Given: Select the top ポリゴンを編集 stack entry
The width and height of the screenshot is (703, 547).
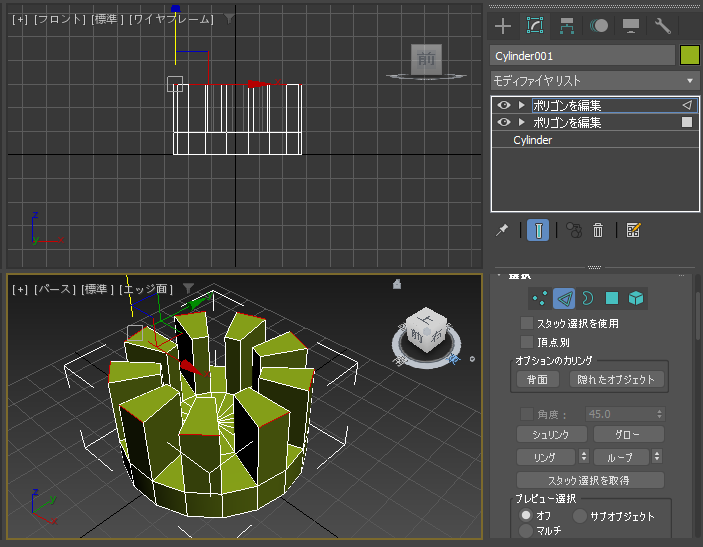Looking at the screenshot, I should coord(567,106).
